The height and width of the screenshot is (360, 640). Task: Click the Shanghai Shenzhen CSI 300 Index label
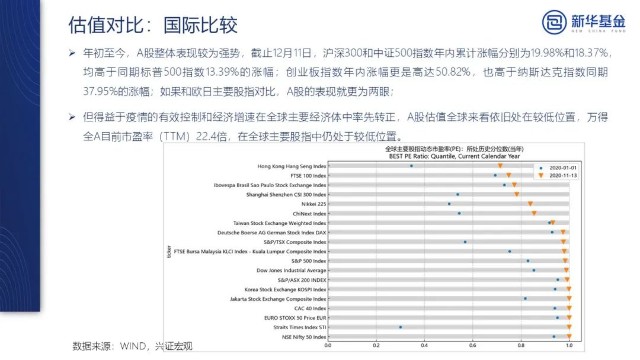click(x=286, y=195)
